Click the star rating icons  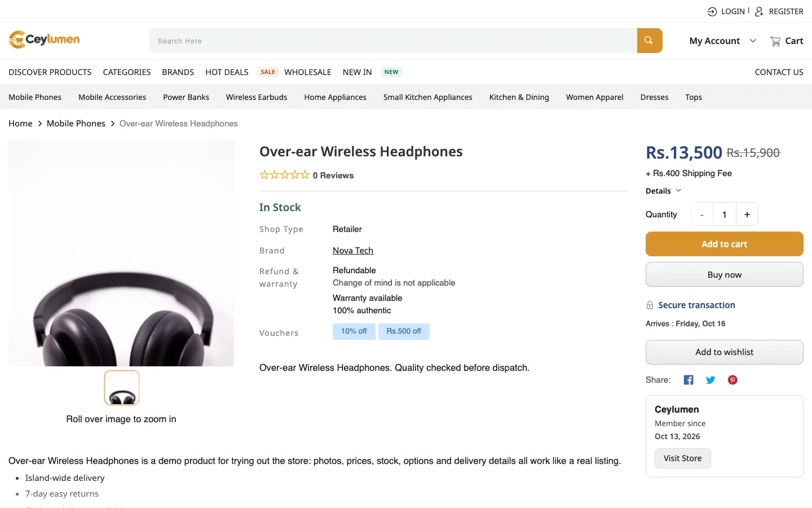[x=284, y=175]
